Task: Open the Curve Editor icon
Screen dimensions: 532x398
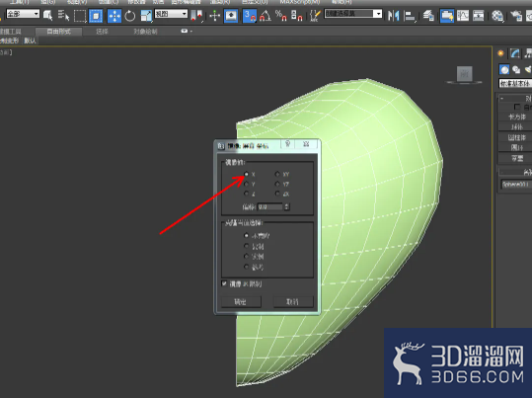Action: (463, 16)
